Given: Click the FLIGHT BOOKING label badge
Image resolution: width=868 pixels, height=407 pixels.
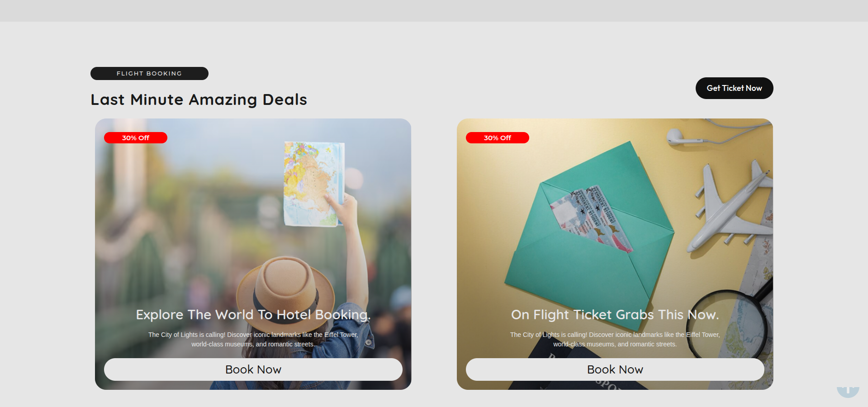Looking at the screenshot, I should (149, 73).
